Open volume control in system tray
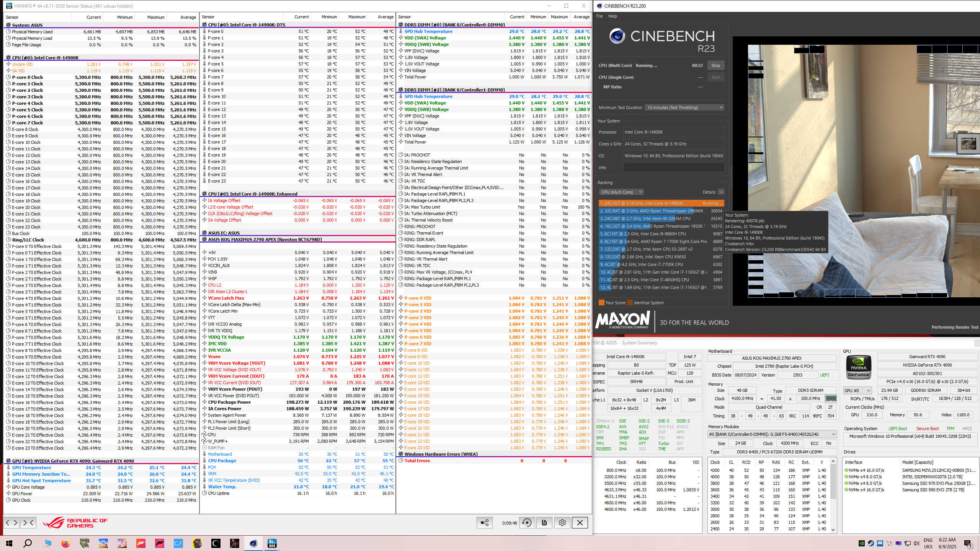 pos(916,543)
